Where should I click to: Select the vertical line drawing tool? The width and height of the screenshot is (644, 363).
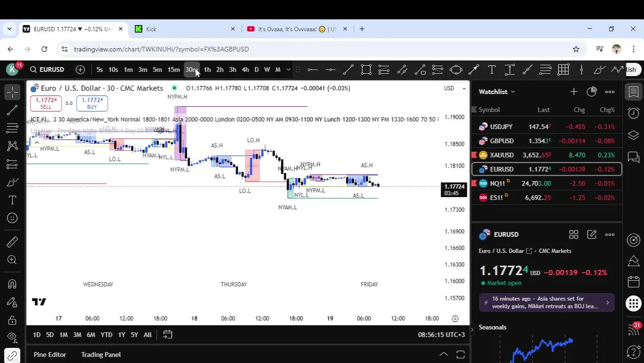point(582,70)
